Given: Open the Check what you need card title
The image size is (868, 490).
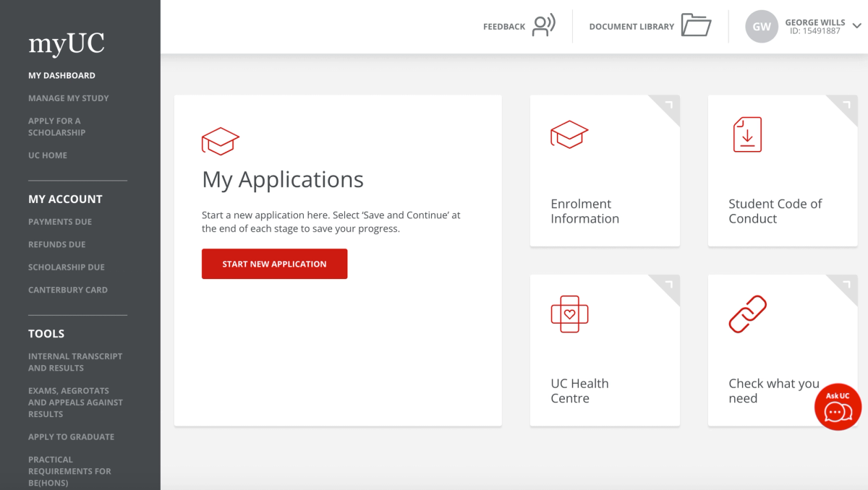Looking at the screenshot, I should pyautogui.click(x=774, y=391).
